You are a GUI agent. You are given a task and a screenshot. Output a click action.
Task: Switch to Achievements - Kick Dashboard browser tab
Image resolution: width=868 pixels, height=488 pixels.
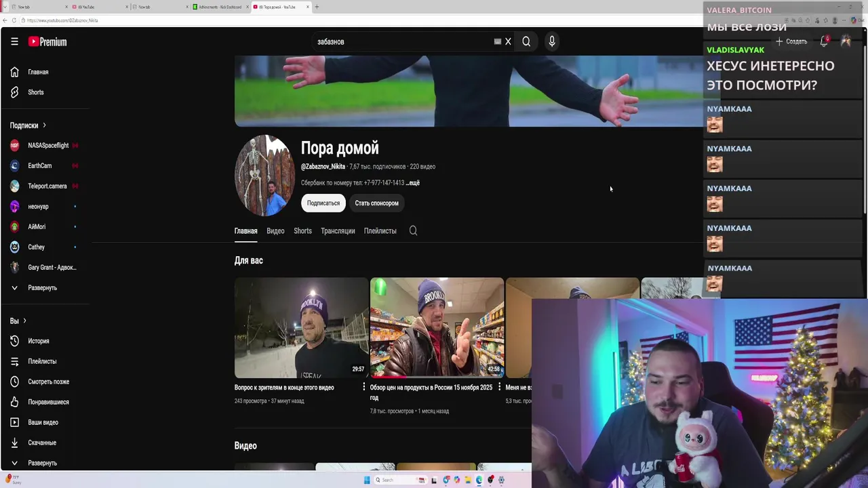click(219, 7)
